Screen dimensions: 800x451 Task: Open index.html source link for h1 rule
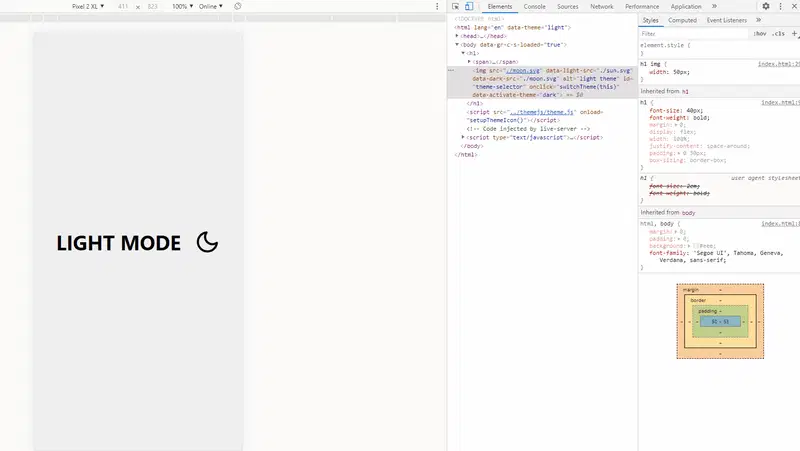point(780,102)
